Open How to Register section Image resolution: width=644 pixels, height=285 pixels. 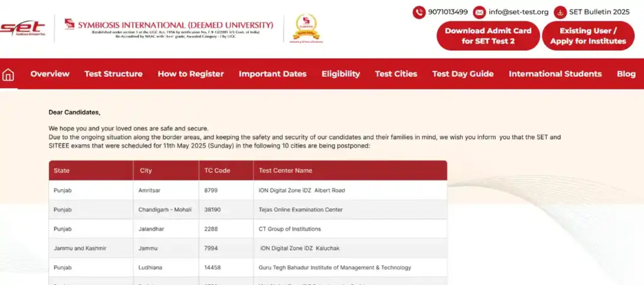(191, 74)
